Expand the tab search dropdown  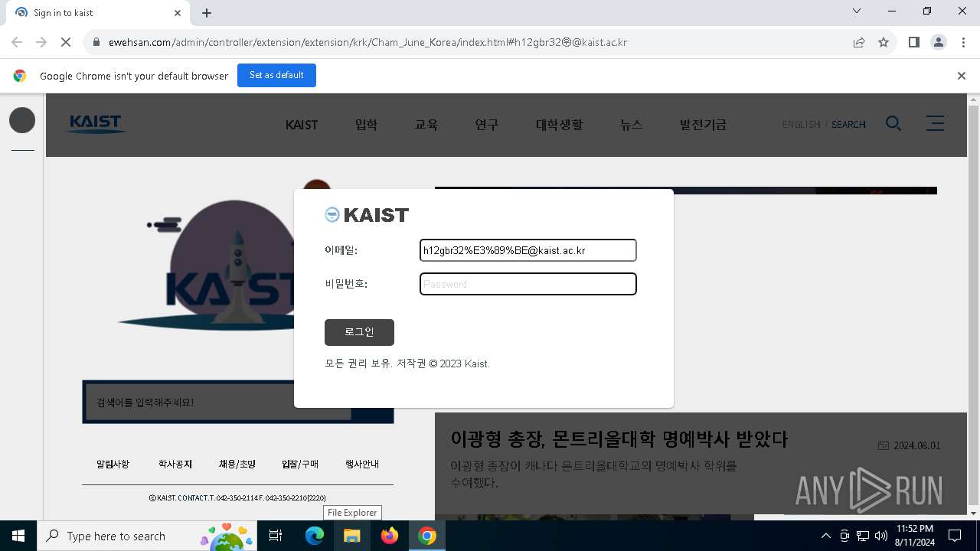[857, 11]
